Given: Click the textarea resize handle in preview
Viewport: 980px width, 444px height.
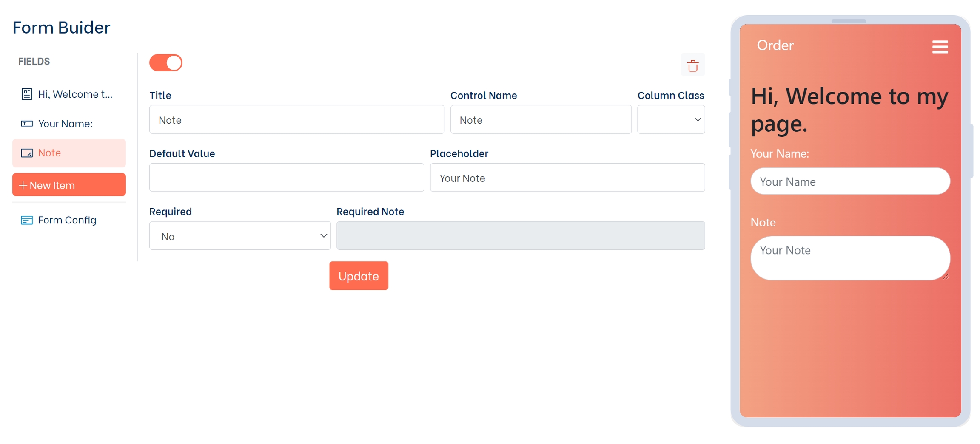Looking at the screenshot, I should pyautogui.click(x=946, y=276).
